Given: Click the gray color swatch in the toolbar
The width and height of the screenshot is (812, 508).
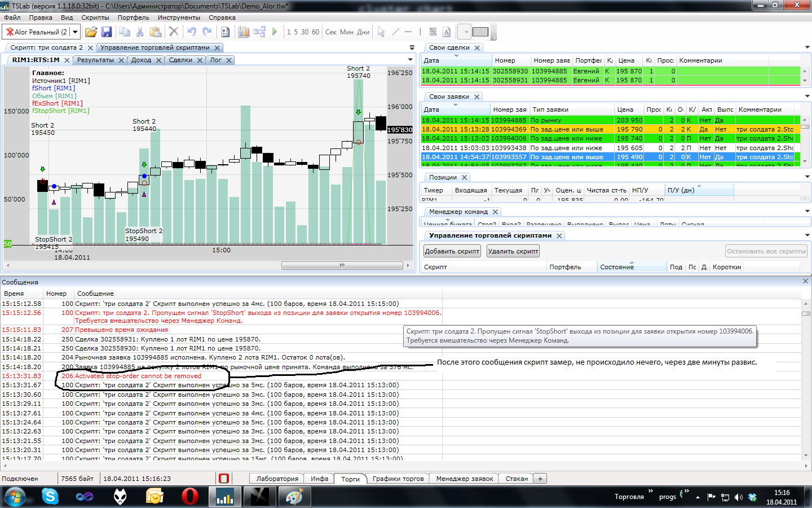Looking at the screenshot, I should 480,32.
